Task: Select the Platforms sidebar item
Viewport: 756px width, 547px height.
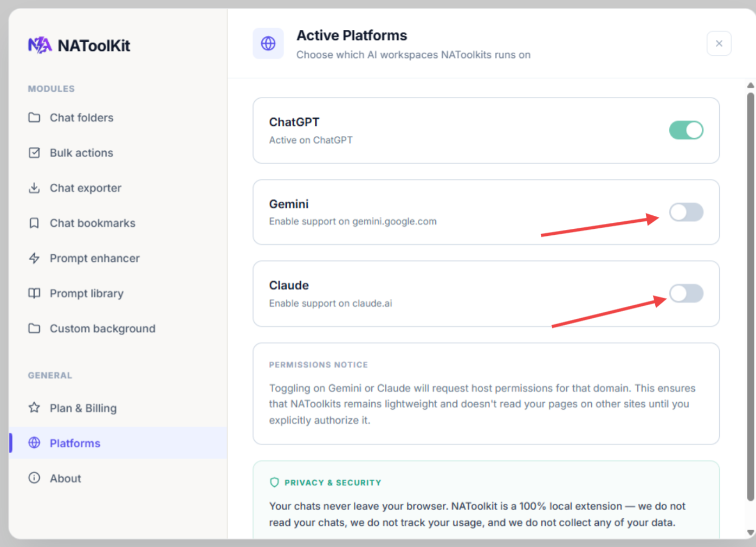Action: 118,443
